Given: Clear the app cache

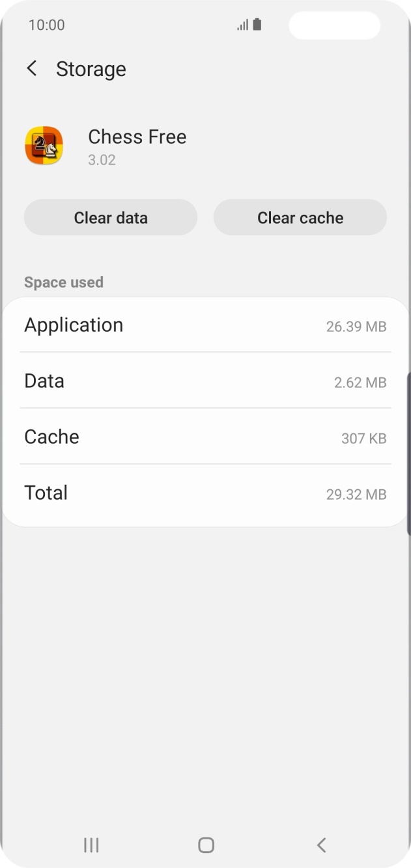Looking at the screenshot, I should (300, 217).
